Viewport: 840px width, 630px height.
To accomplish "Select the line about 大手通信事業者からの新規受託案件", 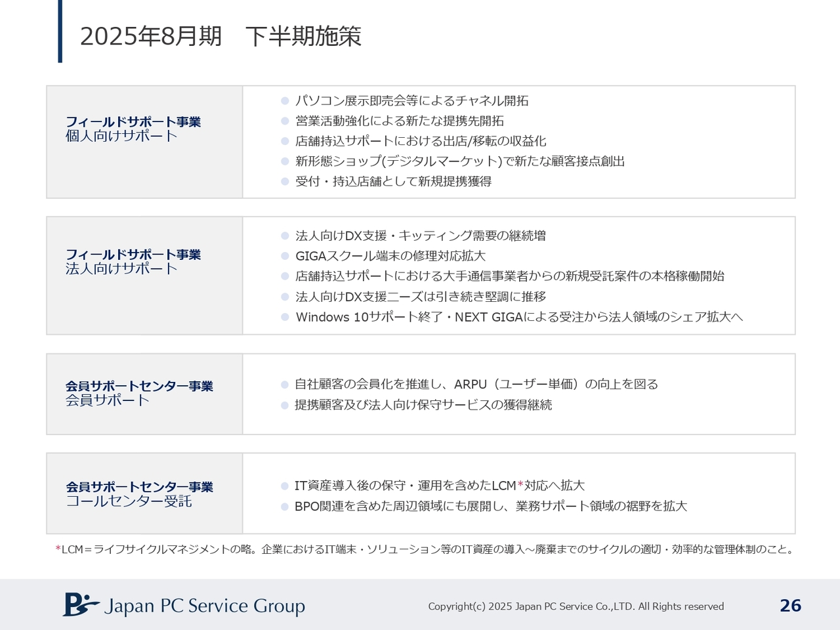I will [510, 276].
